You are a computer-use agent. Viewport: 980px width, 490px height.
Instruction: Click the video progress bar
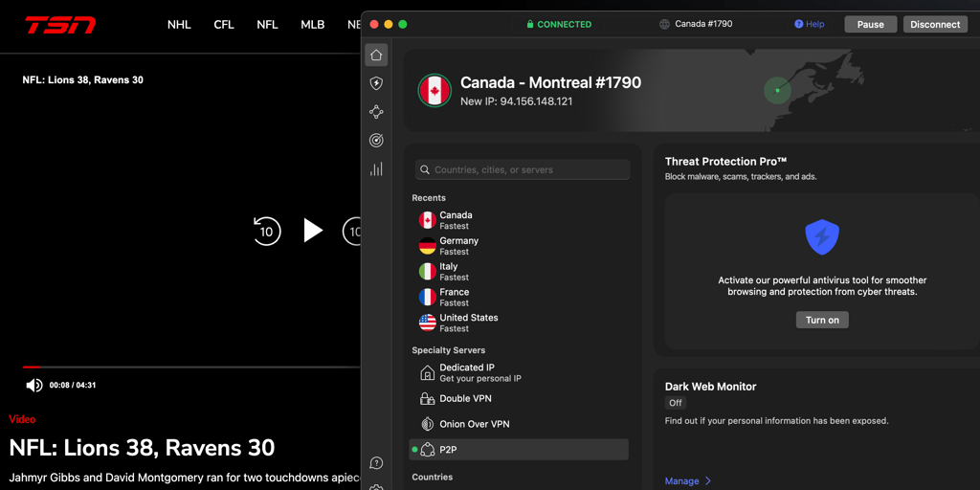coord(191,367)
